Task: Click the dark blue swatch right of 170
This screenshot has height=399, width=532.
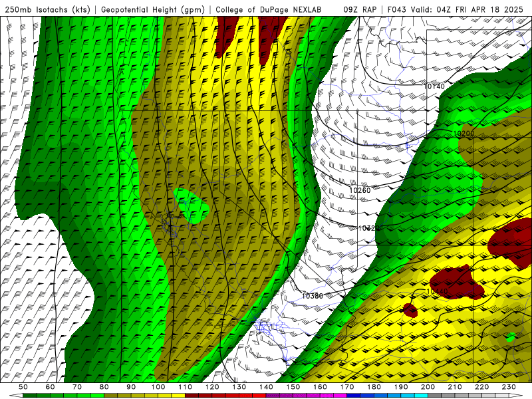Action: [354, 396]
